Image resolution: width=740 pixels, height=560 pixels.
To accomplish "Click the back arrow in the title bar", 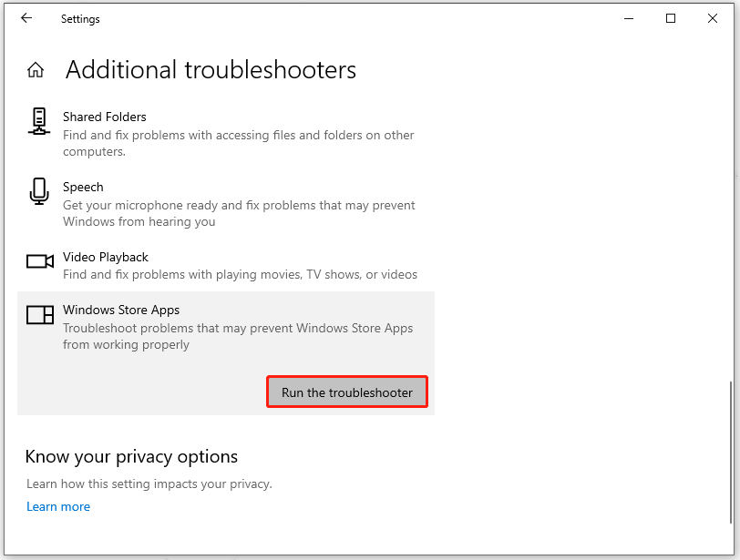I will coord(26,18).
